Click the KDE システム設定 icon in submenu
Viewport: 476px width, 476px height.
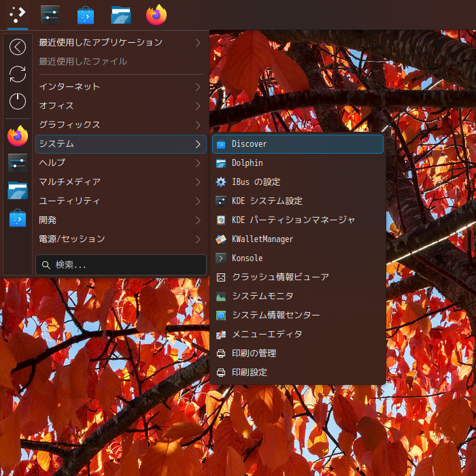(x=221, y=201)
